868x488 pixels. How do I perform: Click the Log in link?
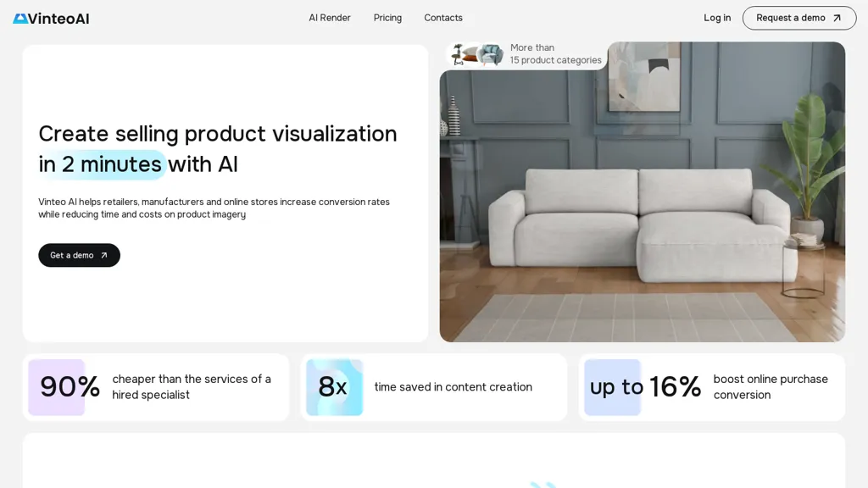coord(717,18)
